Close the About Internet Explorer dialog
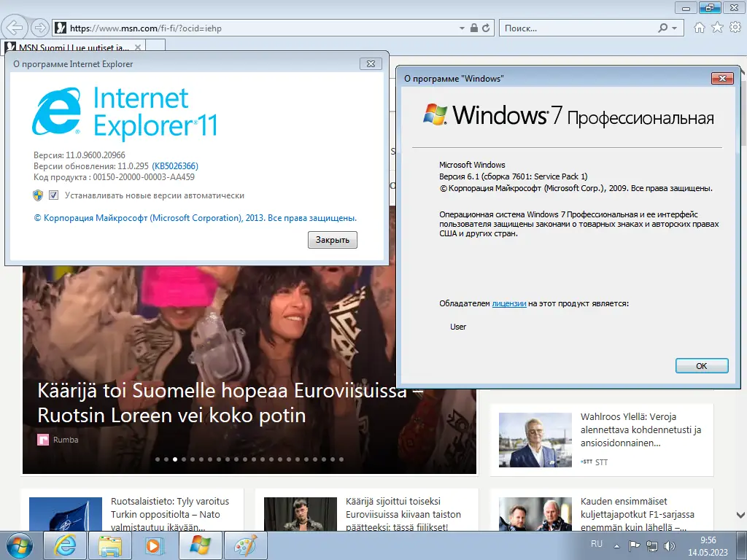 click(x=371, y=63)
